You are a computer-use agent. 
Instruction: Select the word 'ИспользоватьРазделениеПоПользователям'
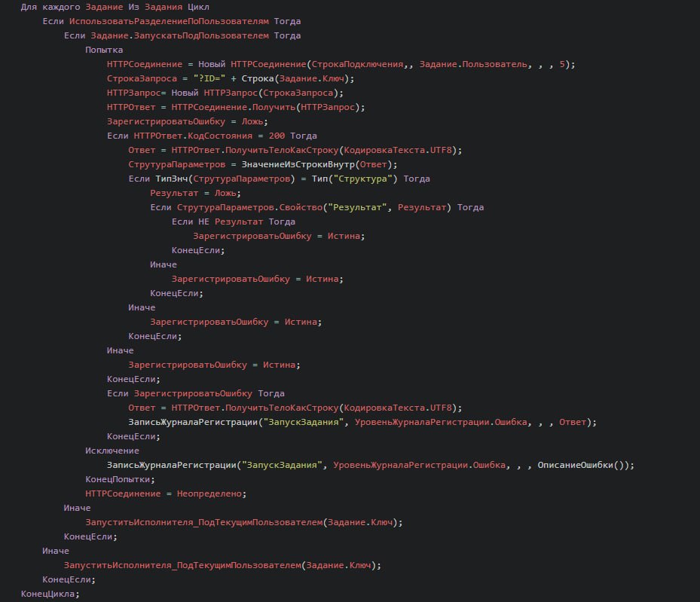(x=169, y=21)
